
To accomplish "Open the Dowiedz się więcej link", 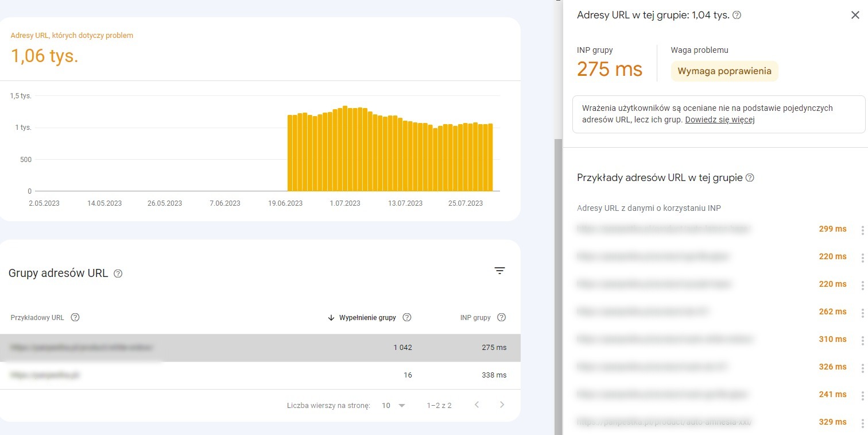I will click(x=719, y=120).
